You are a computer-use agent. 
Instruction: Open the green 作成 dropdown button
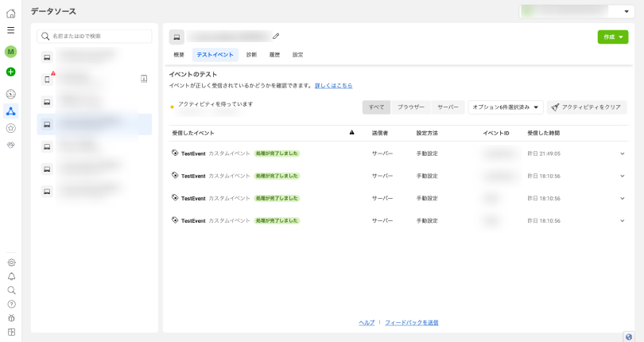tap(613, 37)
